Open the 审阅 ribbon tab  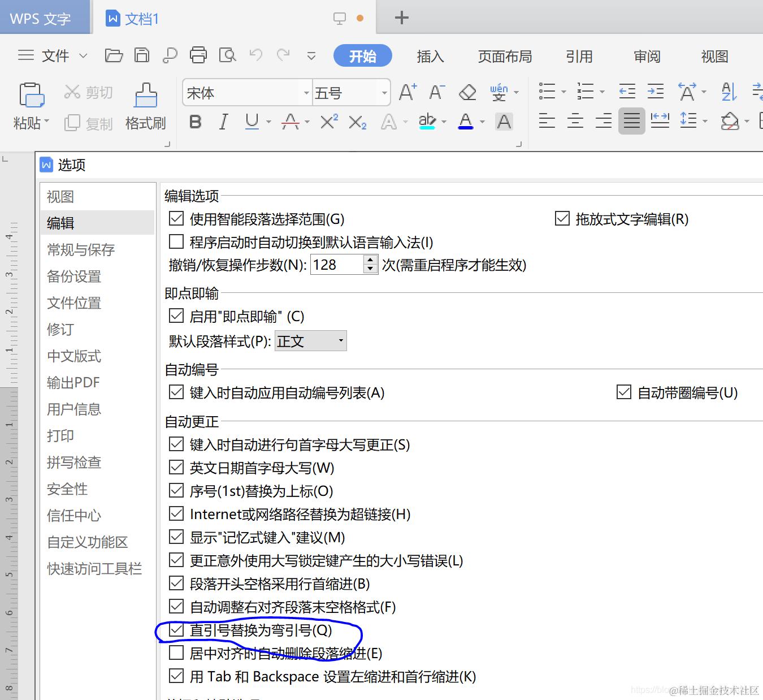click(x=647, y=56)
